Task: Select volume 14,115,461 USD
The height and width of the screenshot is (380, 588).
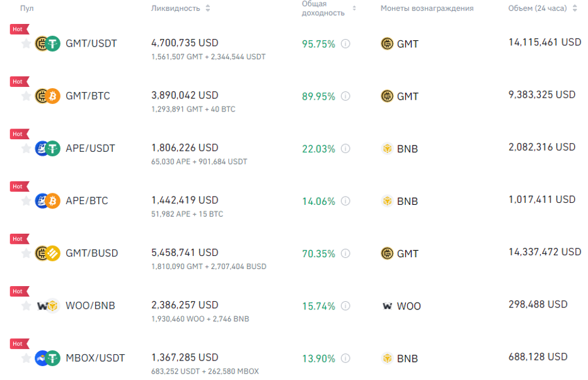Action: (545, 42)
